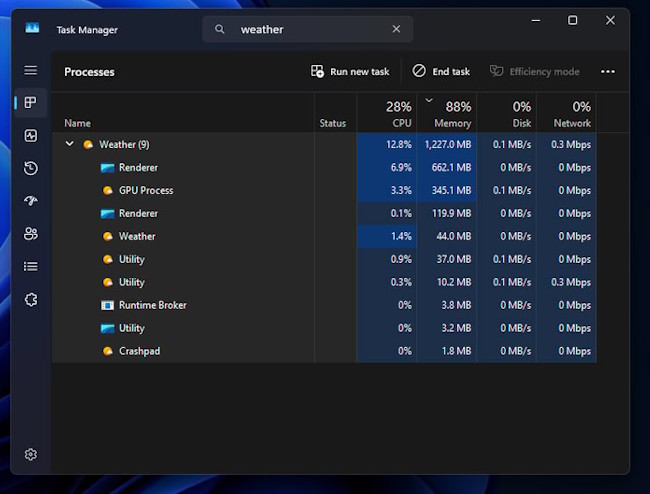Click in the weather search field

click(308, 29)
